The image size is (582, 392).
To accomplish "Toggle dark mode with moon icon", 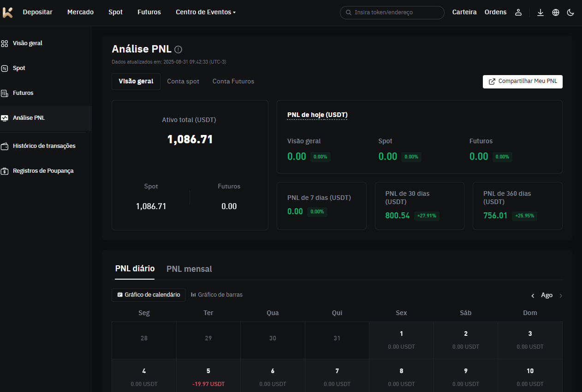I will 570,12.
